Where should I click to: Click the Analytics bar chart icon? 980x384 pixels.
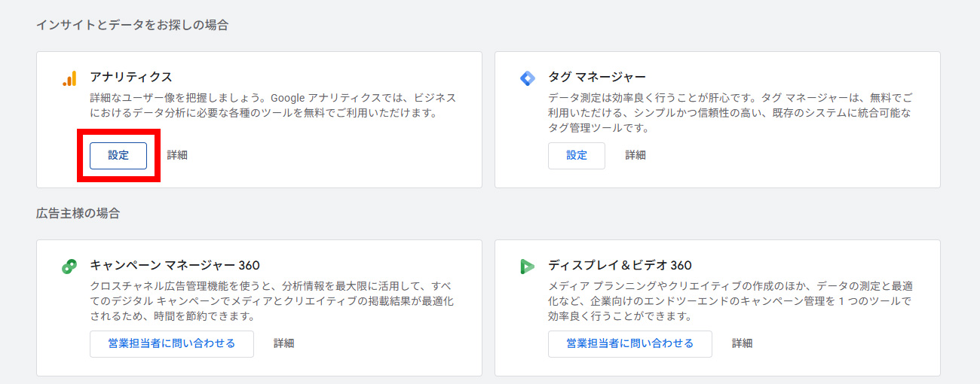click(x=69, y=78)
